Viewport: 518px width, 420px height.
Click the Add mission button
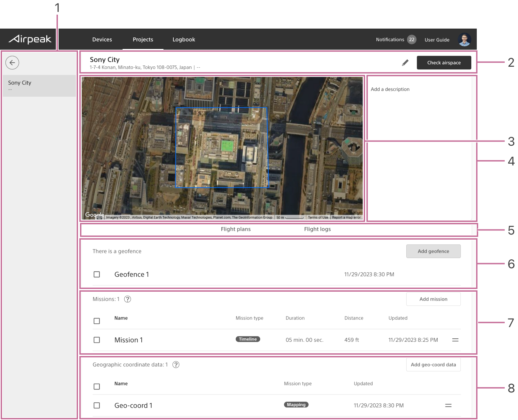(x=434, y=299)
